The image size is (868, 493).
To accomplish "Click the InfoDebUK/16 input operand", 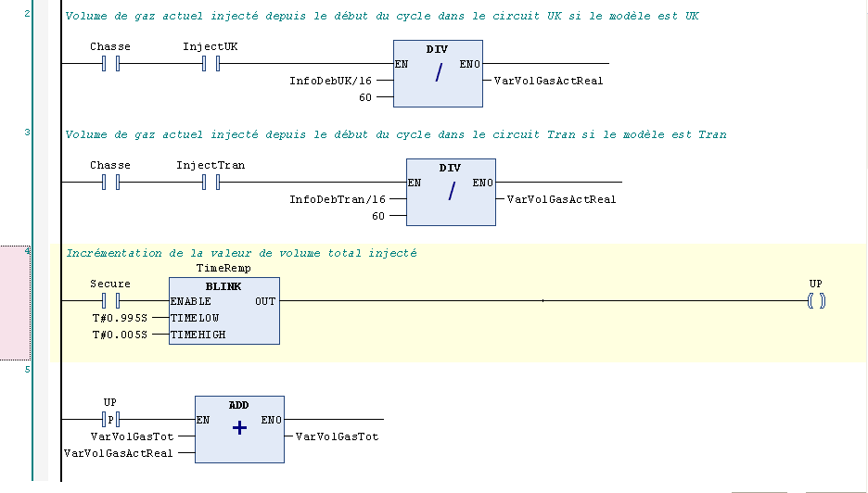I will [331, 81].
